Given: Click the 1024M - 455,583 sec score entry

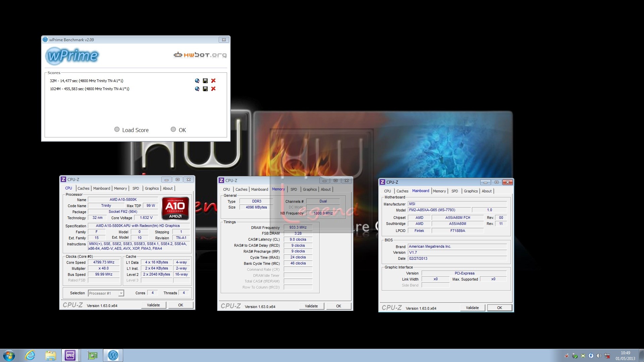Looking at the screenshot, I should tap(90, 89).
